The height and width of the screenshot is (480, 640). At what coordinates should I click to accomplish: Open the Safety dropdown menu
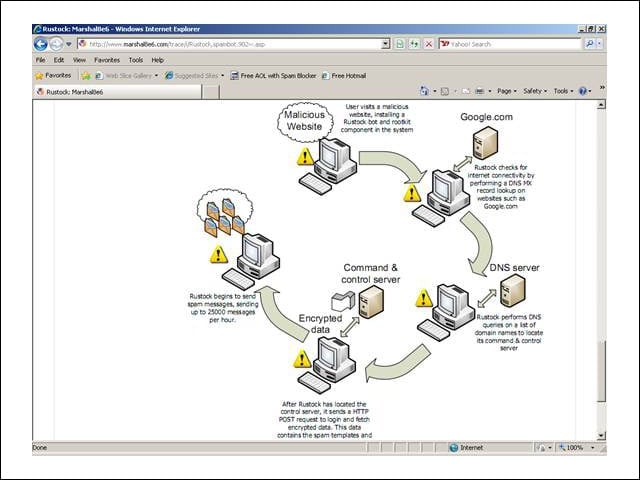click(535, 91)
